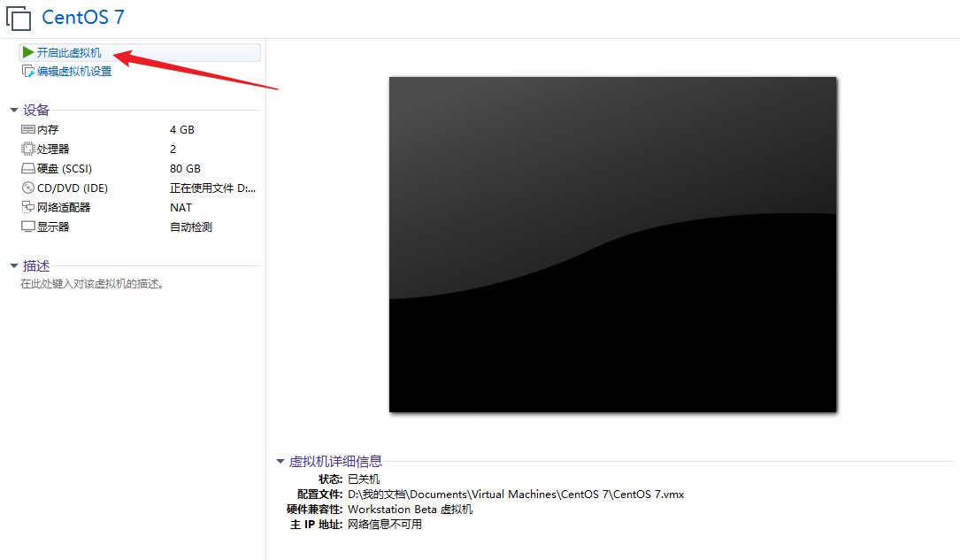
Task: Click the 设备 section heading
Action: pyautogui.click(x=35, y=111)
